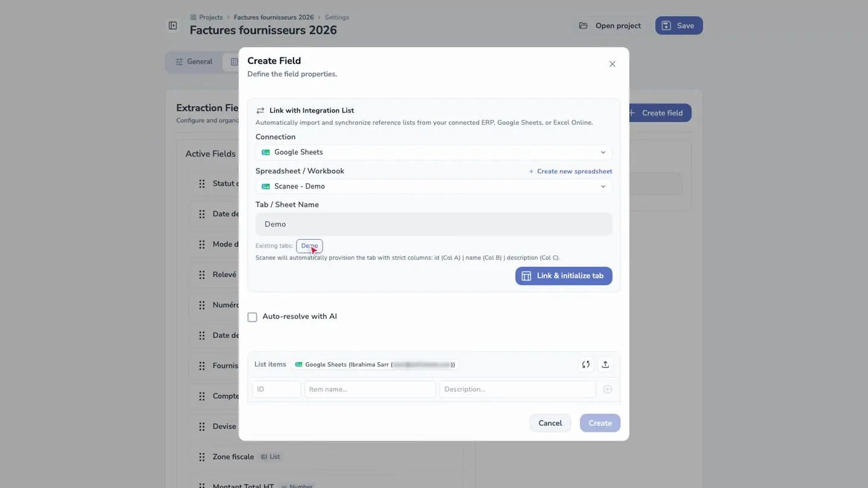Switch to the General tab
This screenshot has height=488, width=868.
tap(193, 61)
